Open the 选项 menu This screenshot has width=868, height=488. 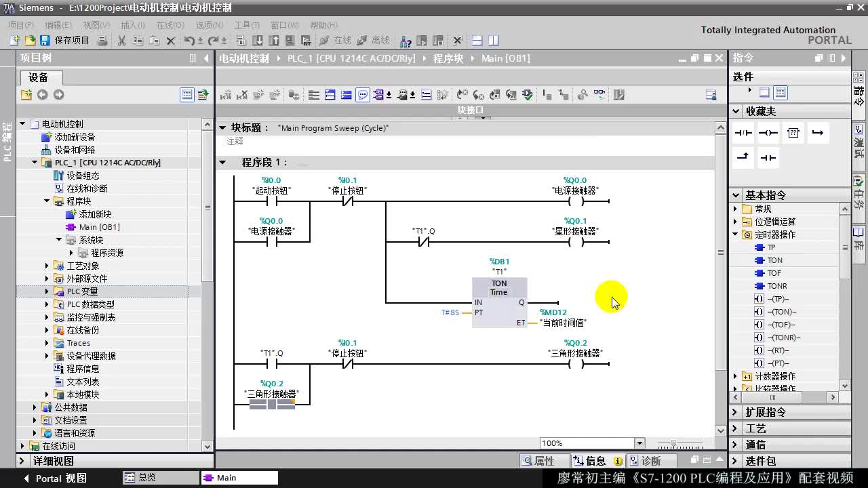click(210, 25)
